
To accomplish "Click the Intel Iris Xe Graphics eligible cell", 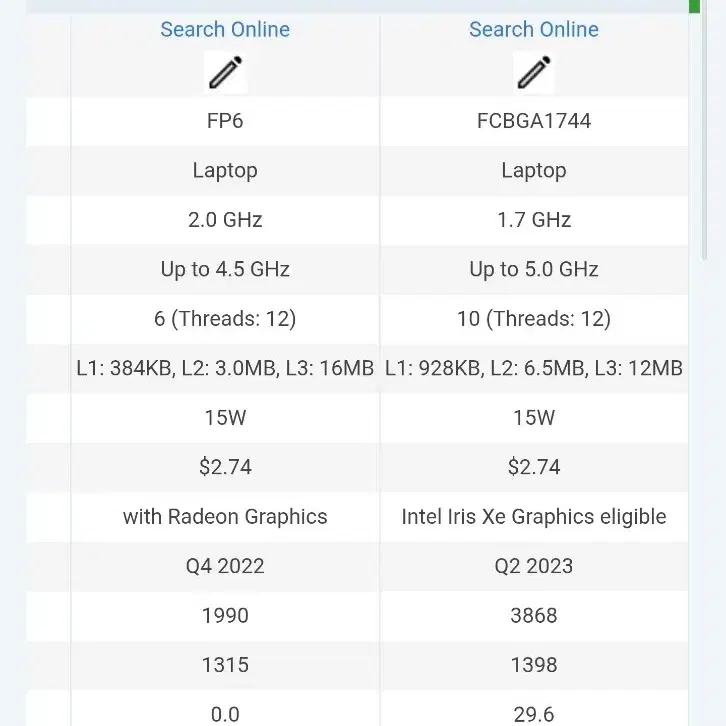I will [534, 517].
